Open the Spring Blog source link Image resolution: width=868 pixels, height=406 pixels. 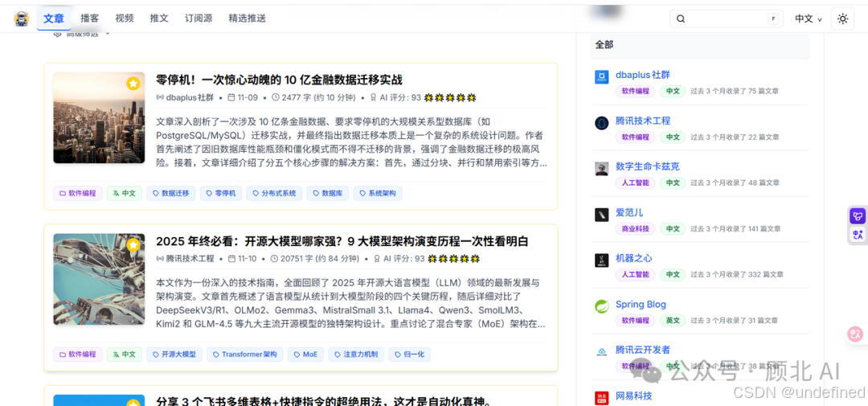pos(641,304)
